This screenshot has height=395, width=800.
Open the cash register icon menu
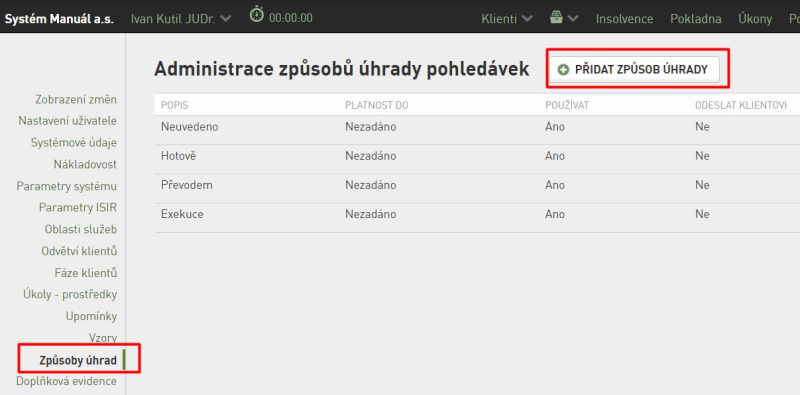(x=556, y=18)
